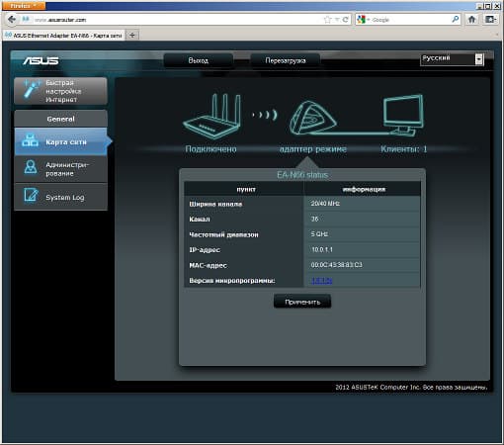
Task: Click the reload page icon
Action: coord(345,20)
